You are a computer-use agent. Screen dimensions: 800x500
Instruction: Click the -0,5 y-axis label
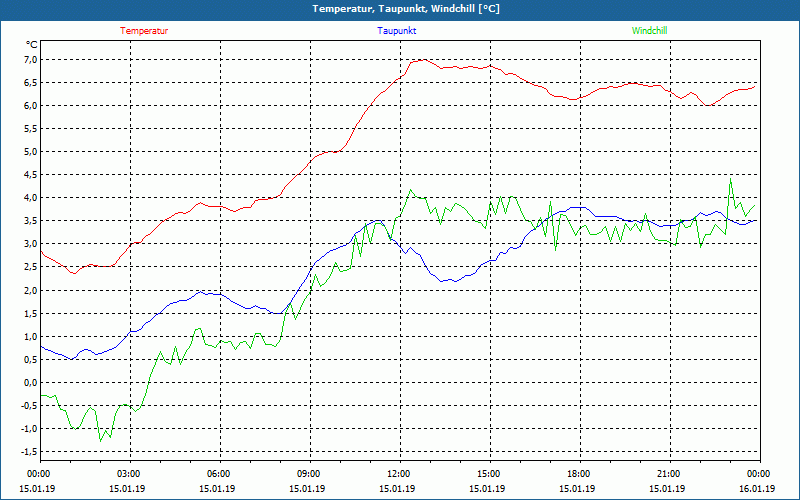point(29,406)
